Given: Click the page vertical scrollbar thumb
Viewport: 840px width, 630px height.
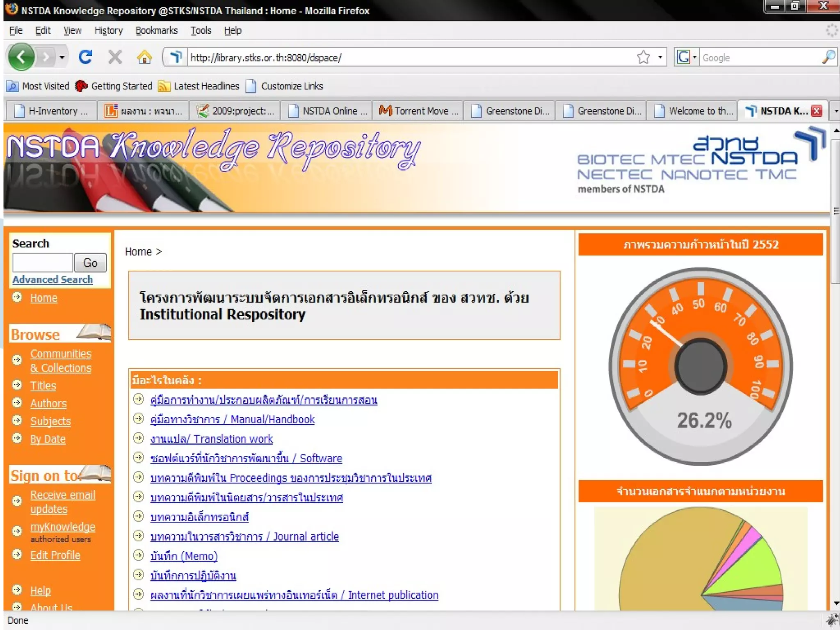Looking at the screenshot, I should click(x=835, y=211).
